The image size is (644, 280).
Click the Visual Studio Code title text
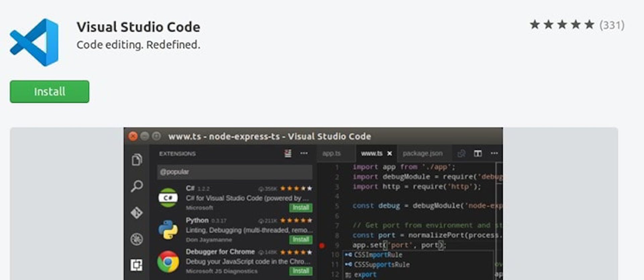point(138,27)
